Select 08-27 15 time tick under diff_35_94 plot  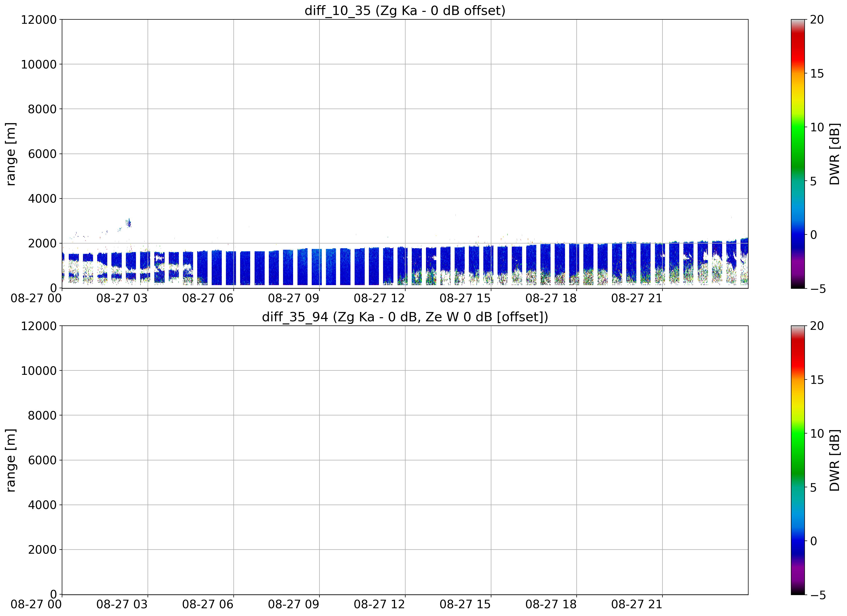[x=465, y=604]
